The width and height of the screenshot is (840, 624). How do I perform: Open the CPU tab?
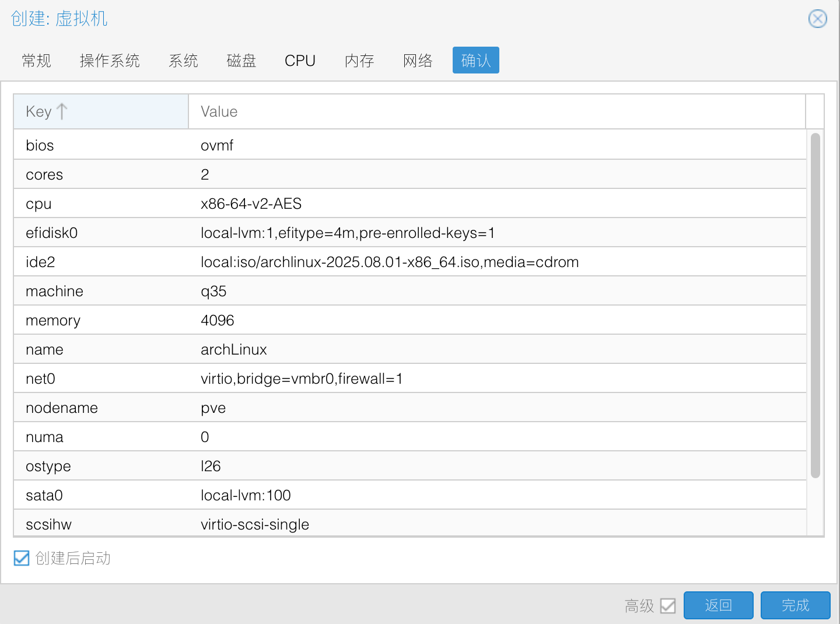coord(300,61)
